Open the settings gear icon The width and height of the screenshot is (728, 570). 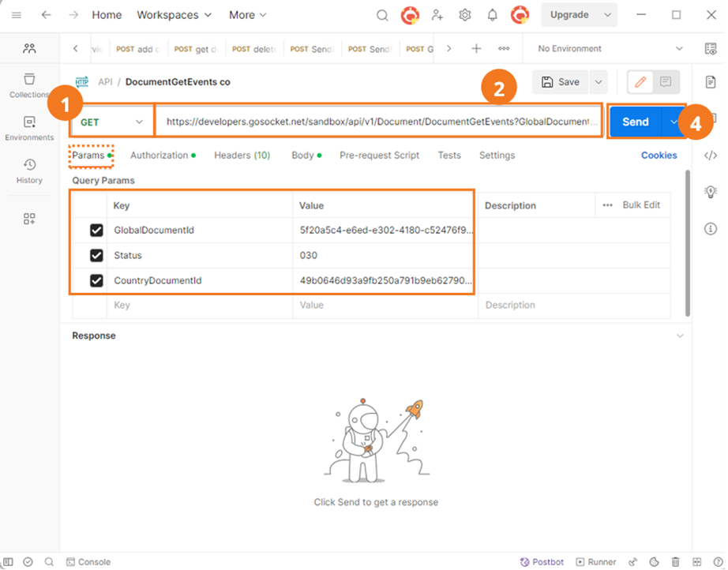coord(465,15)
